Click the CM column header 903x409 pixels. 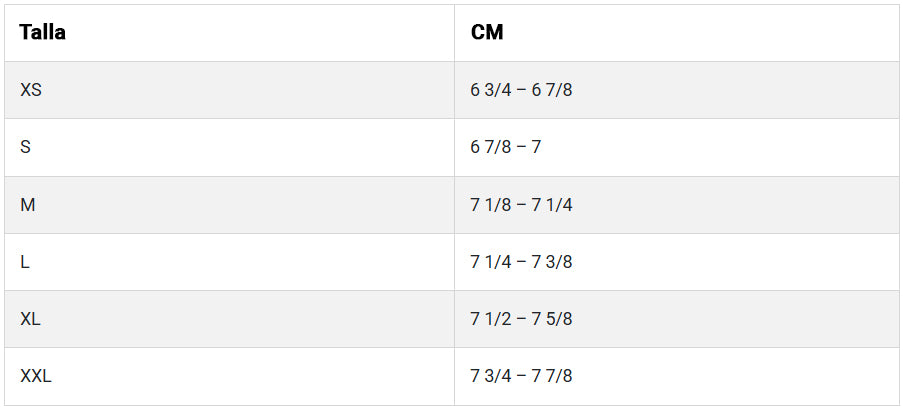(487, 32)
